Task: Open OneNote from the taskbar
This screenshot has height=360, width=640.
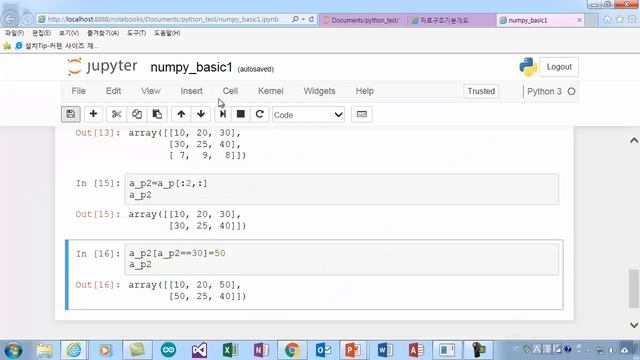Action: [261, 350]
